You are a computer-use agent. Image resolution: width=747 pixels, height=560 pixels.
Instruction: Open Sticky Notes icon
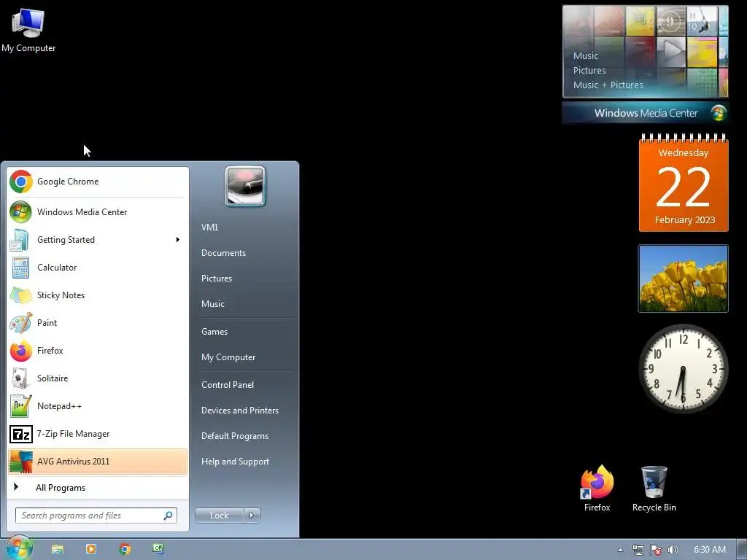(x=20, y=295)
